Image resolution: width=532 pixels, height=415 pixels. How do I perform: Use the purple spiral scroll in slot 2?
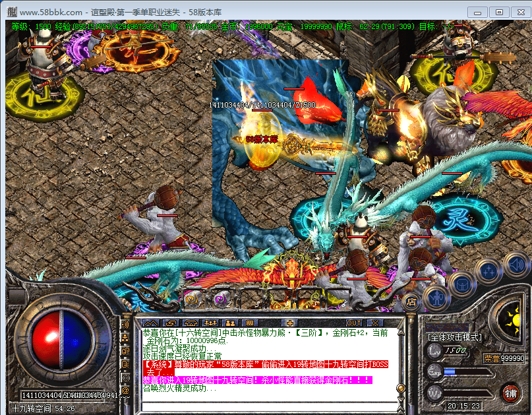pos(222,298)
